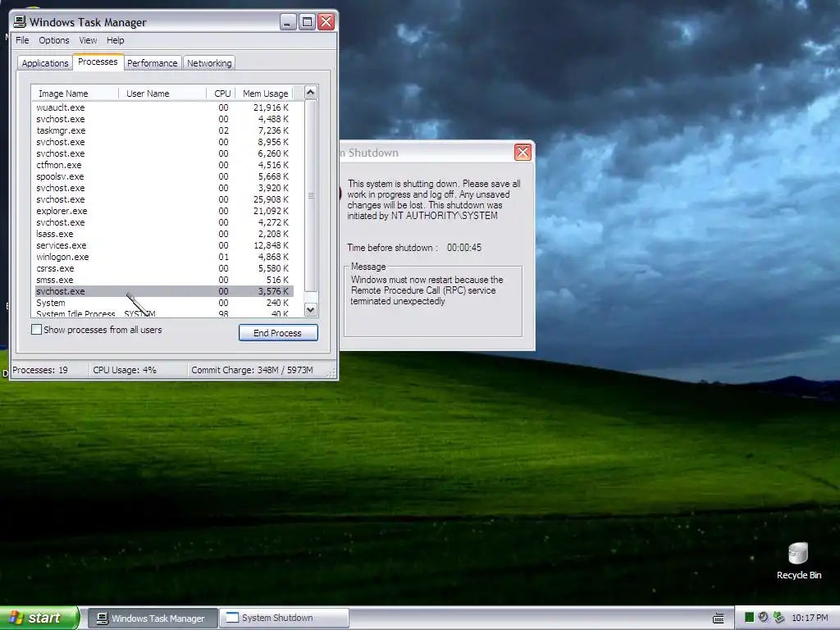Switch to Windows Task Manager taskbar button

point(152,619)
